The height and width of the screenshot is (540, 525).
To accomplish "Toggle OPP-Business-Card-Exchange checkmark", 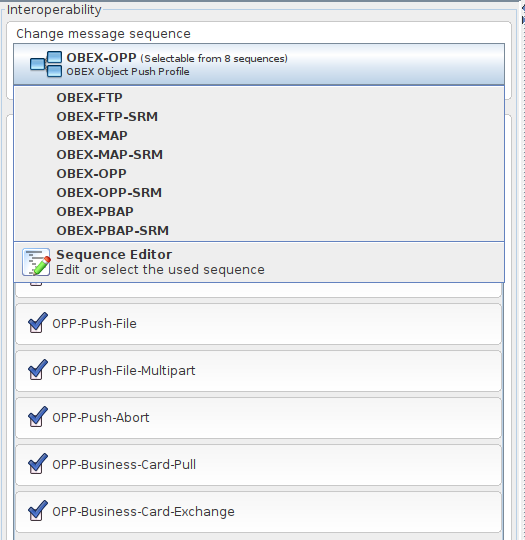I will click(x=37, y=511).
